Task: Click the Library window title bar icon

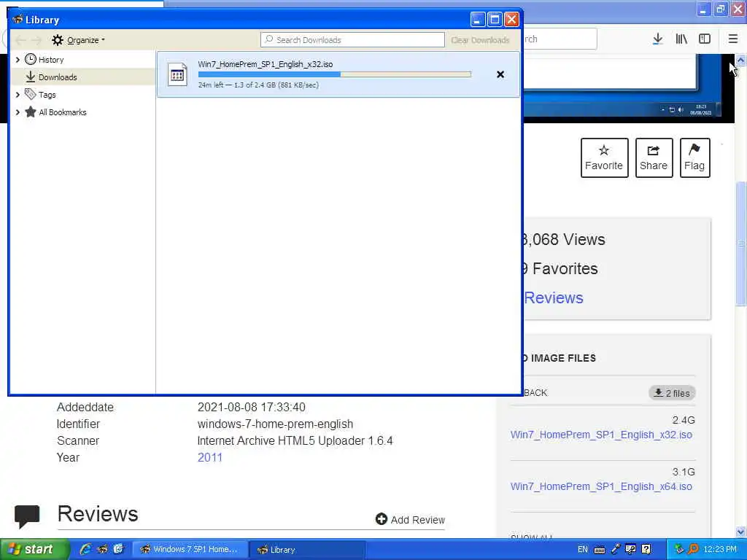Action: [18, 20]
